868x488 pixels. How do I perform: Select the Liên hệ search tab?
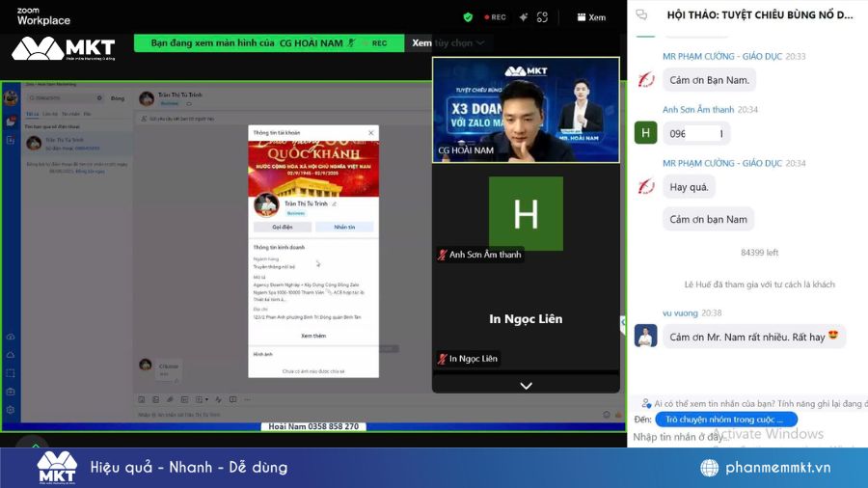click(50, 114)
